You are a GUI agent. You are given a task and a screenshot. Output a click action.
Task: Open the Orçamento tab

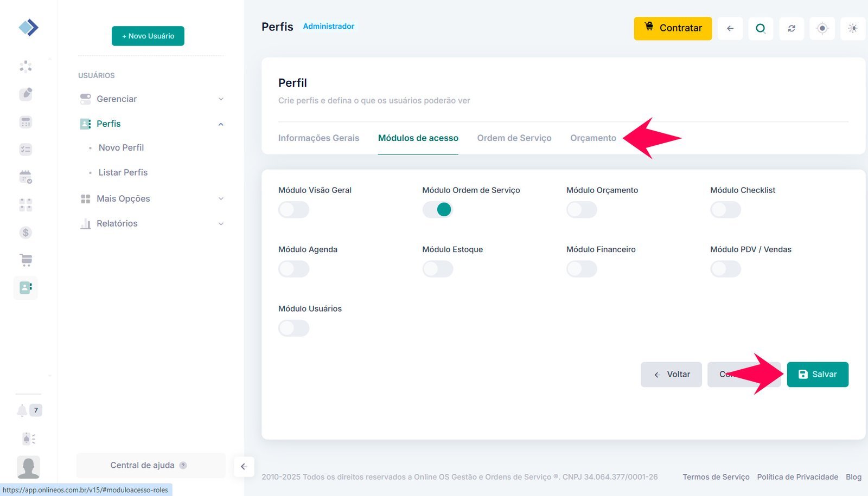pos(593,138)
